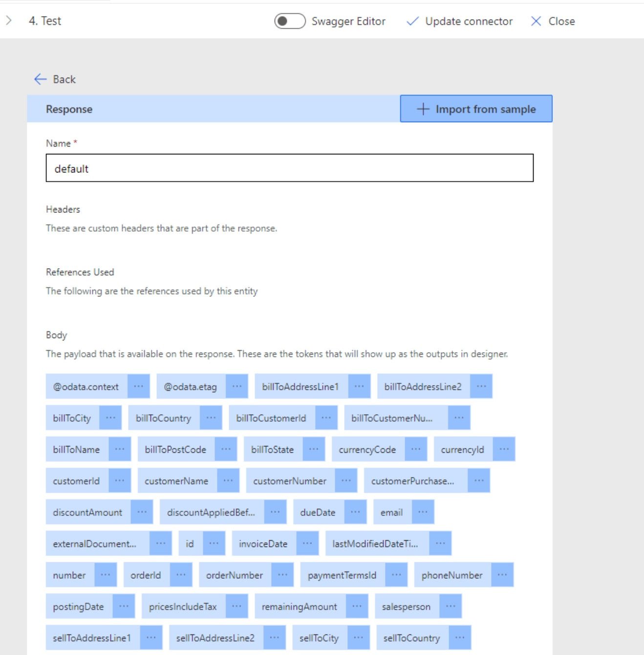Select the customerName token
The image size is (644, 655).
tap(176, 481)
